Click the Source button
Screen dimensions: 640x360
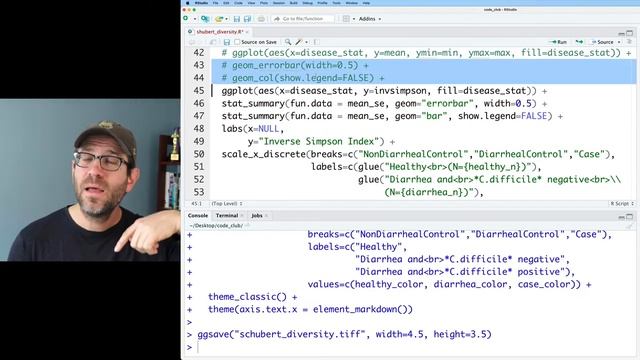[x=602, y=42]
